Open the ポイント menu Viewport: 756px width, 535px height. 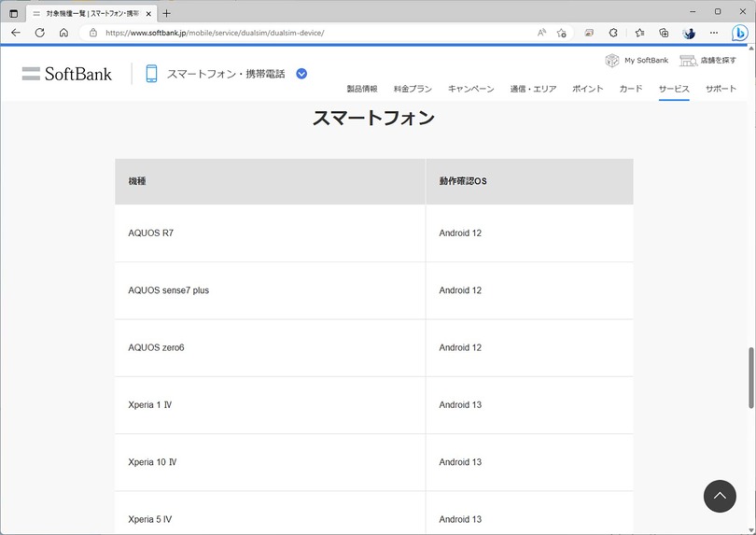click(x=588, y=89)
